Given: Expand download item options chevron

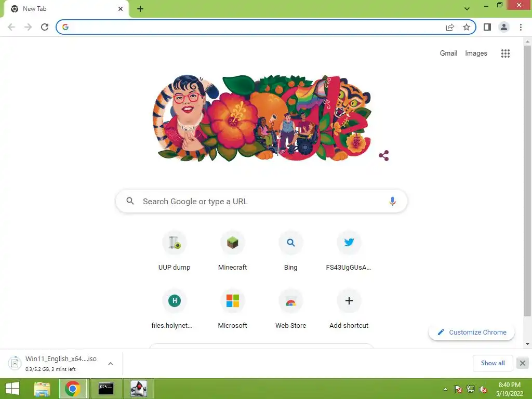Looking at the screenshot, I should click(111, 363).
